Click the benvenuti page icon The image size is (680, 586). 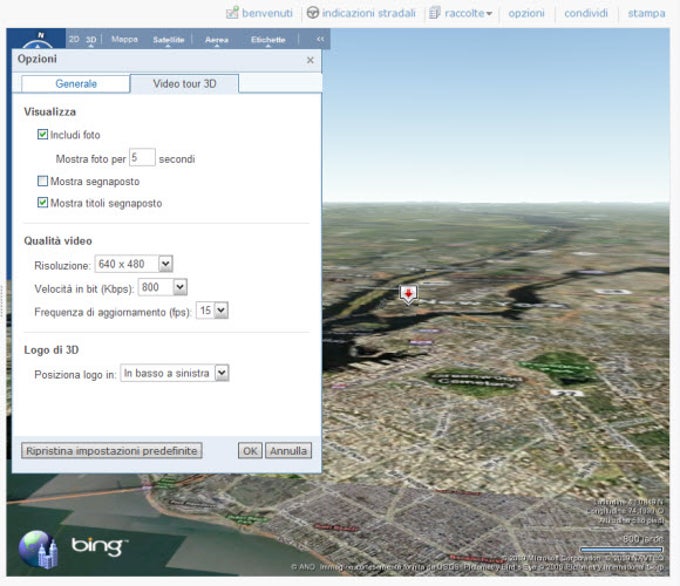click(232, 13)
